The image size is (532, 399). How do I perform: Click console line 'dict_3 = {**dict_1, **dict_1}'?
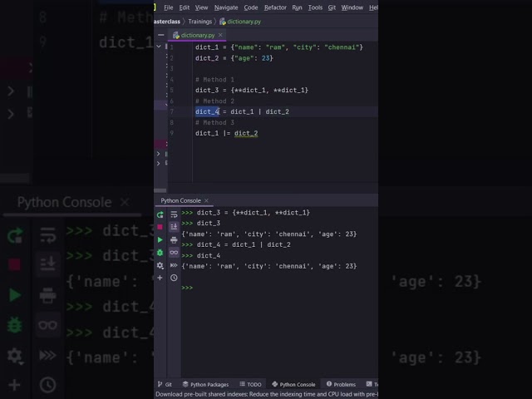(x=253, y=213)
